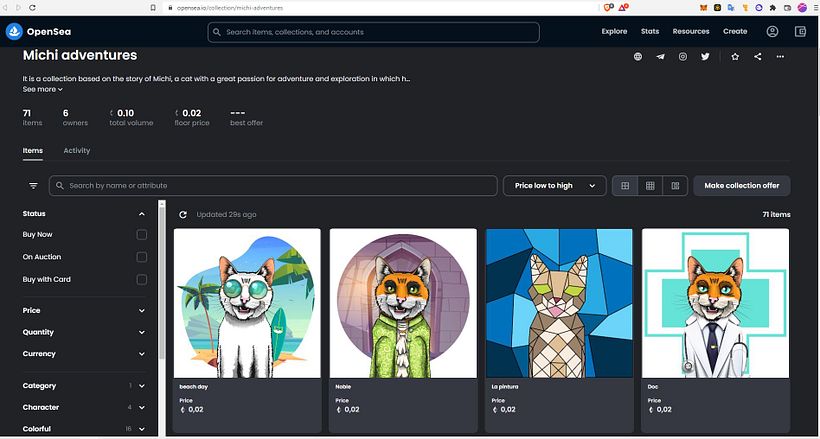Open the browser profile avatar
Viewport: 820px width, 439px height.
click(x=802, y=8)
